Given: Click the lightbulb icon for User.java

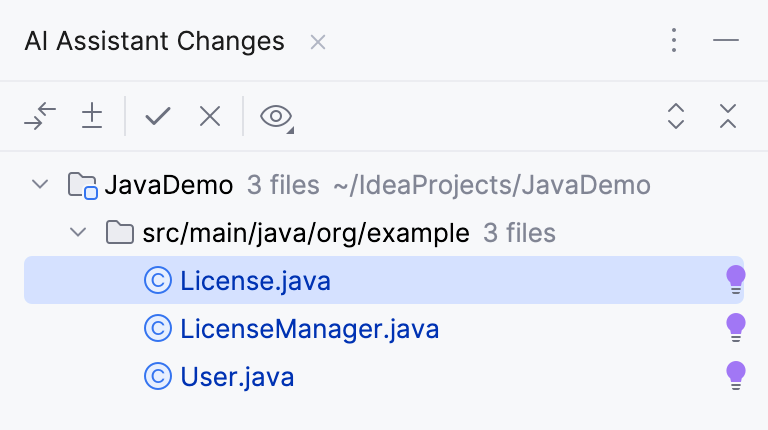Looking at the screenshot, I should (735, 377).
